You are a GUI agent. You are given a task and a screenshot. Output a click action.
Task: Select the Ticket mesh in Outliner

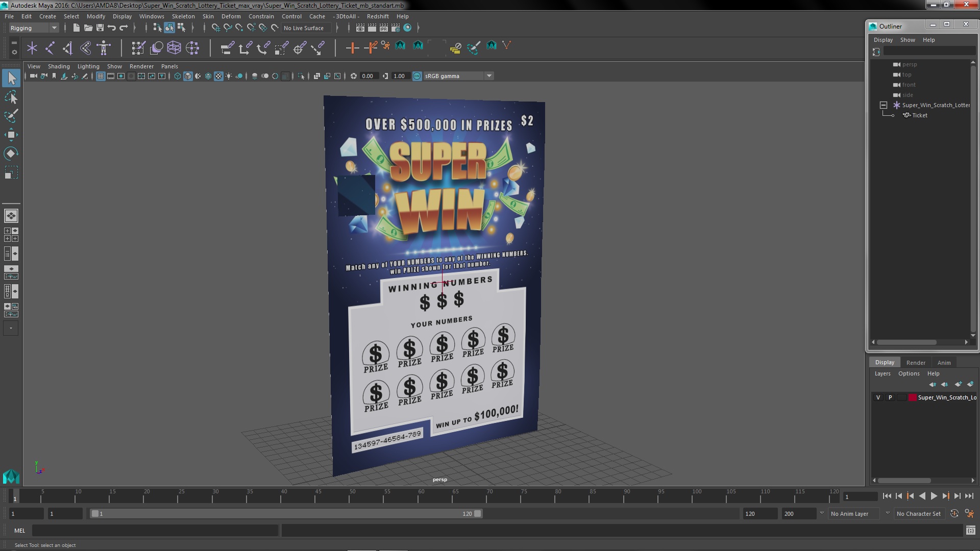[x=919, y=115]
